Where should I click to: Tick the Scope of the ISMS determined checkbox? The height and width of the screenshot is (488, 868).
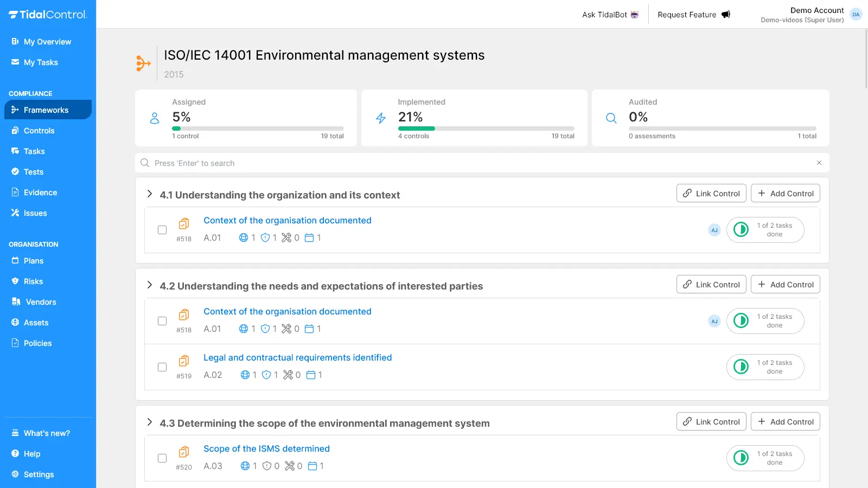pyautogui.click(x=162, y=458)
